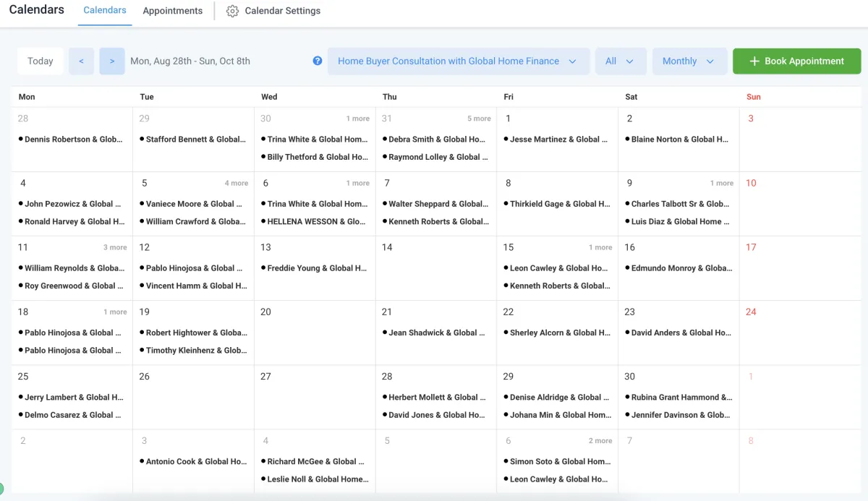Show 1 more on Wednesday Sept 6

click(x=358, y=183)
